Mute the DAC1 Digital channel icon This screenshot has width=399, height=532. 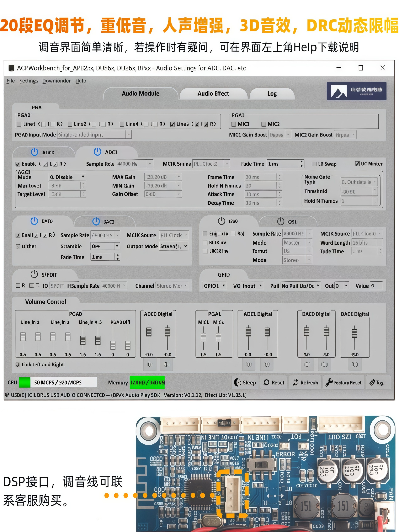[x=355, y=364]
